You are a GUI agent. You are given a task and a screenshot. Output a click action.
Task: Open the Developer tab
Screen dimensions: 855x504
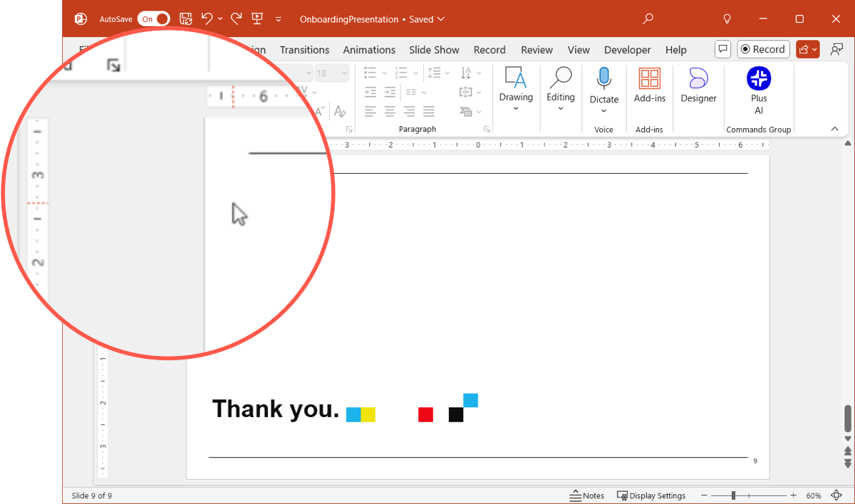627,50
